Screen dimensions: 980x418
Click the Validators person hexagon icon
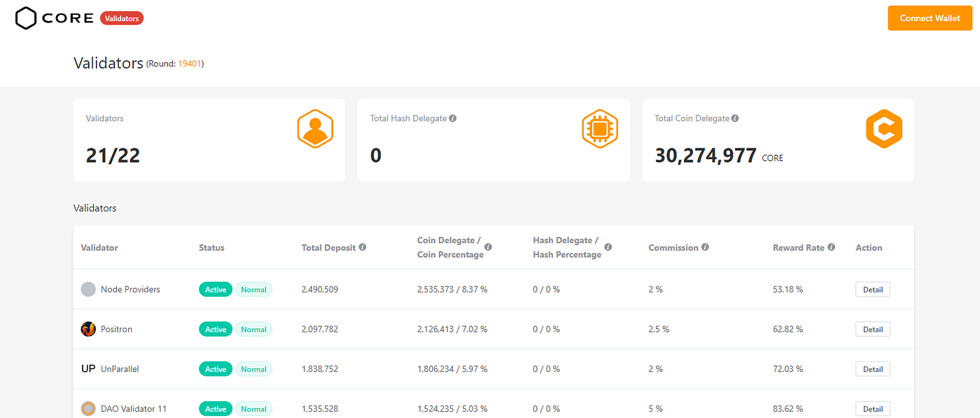[x=315, y=129]
